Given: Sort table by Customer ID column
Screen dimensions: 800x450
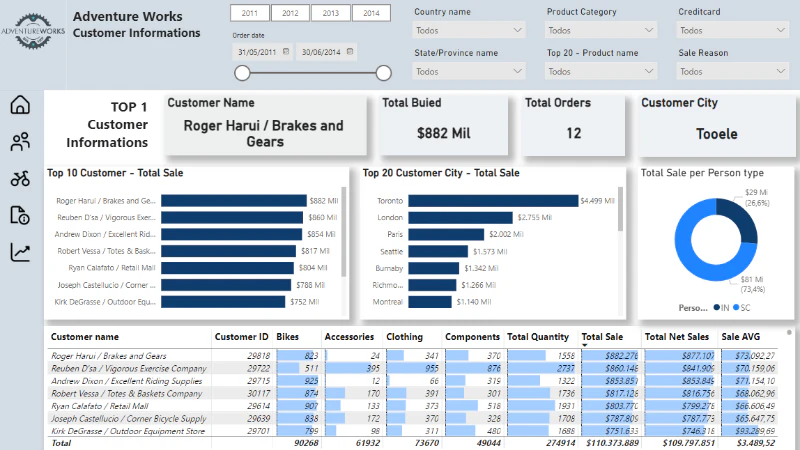Looking at the screenshot, I should 241,337.
